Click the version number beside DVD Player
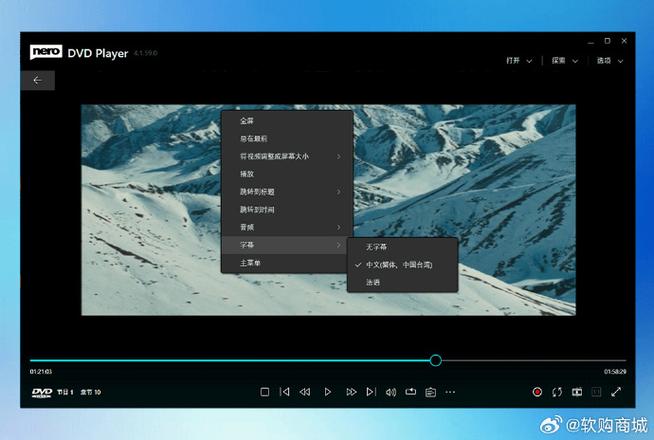This screenshot has height=440, width=654. [x=146, y=53]
